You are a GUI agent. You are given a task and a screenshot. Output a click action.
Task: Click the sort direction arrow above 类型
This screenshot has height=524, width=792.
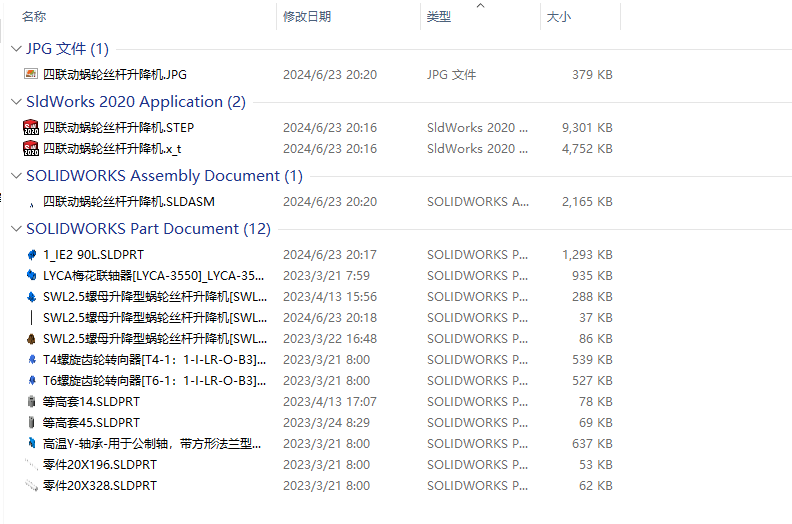[x=480, y=5]
